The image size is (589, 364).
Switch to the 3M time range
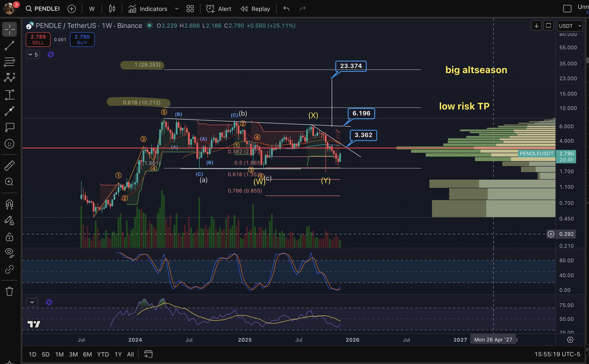(x=73, y=354)
